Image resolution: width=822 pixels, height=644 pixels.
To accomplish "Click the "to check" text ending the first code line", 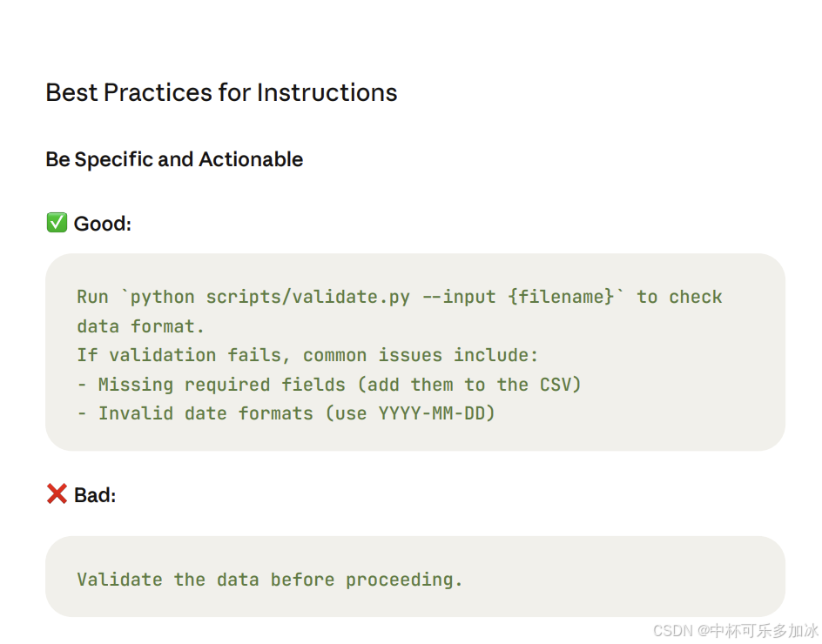I will coord(679,297).
